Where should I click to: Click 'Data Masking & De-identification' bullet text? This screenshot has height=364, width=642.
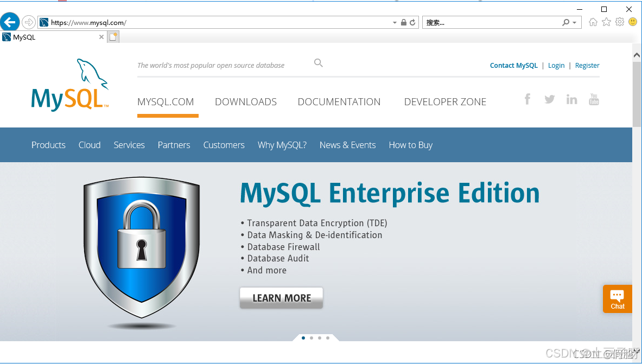click(314, 235)
